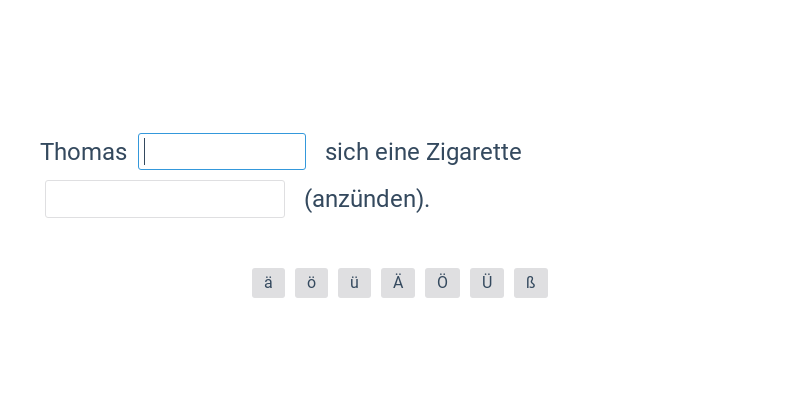Click the word "eine" in the sentence

tap(397, 152)
